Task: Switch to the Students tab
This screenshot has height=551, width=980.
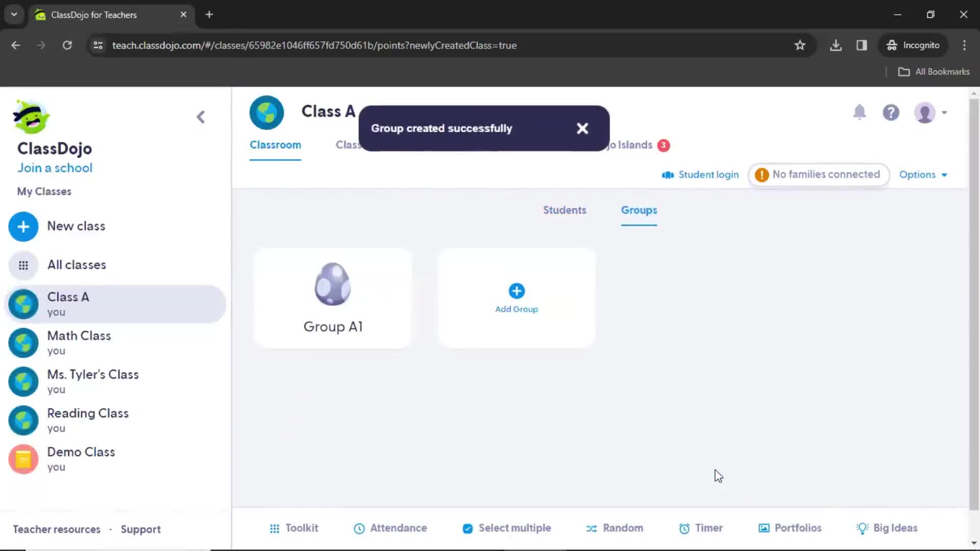Action: [564, 210]
